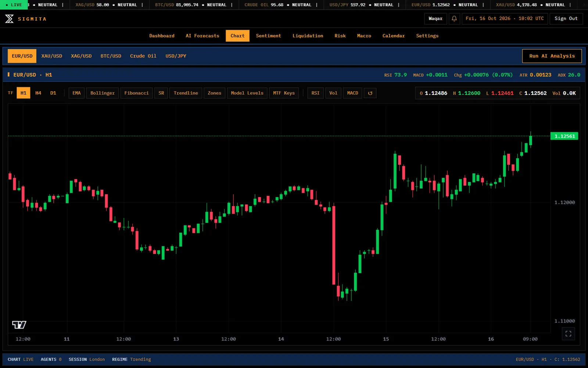Click the 1.12561 current price label
Screen dimensions: 588x368
564,136
